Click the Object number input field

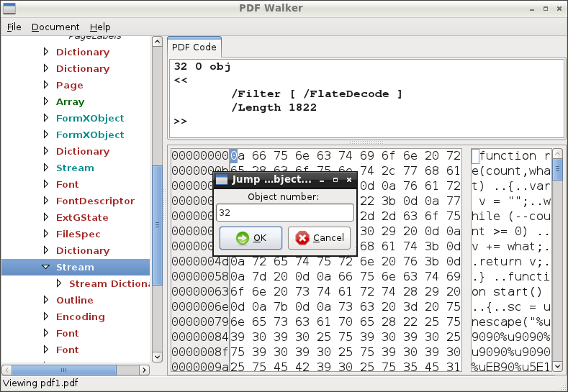click(x=284, y=213)
